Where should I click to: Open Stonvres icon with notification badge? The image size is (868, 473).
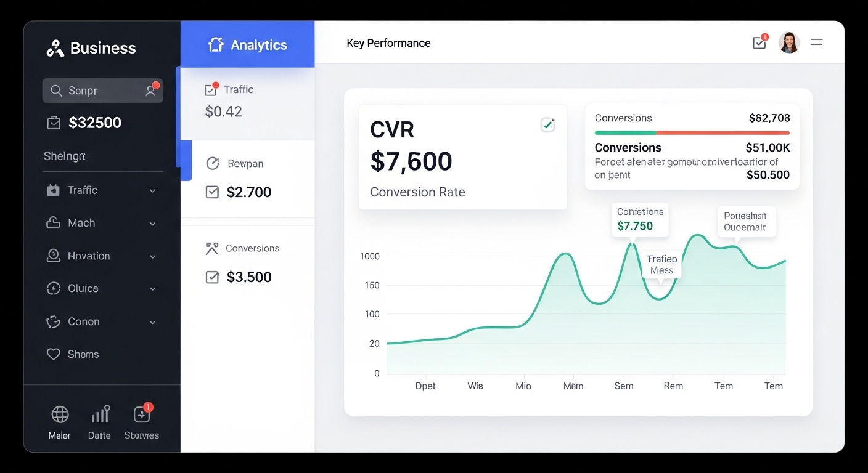142,414
